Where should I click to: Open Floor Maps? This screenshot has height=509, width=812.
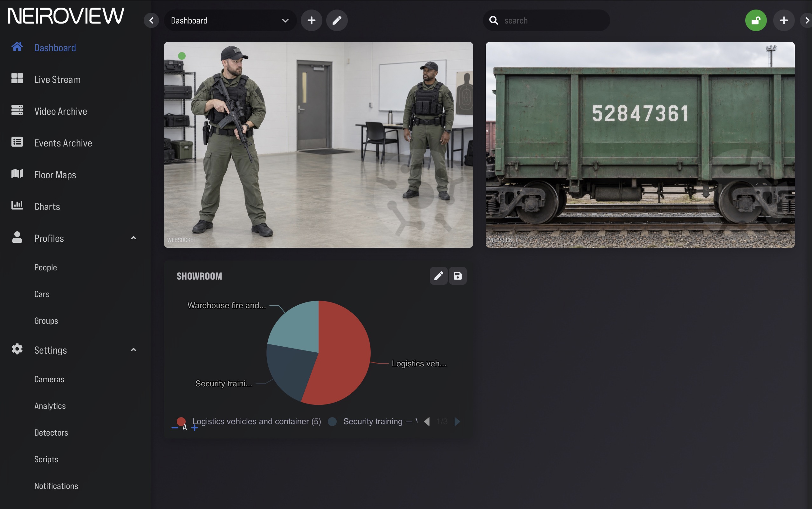tap(55, 175)
